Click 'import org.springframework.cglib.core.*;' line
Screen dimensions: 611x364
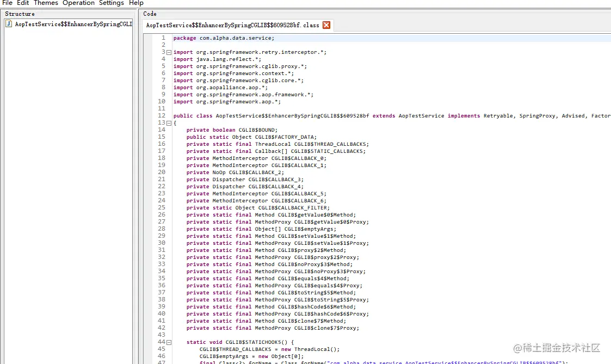[x=238, y=81]
